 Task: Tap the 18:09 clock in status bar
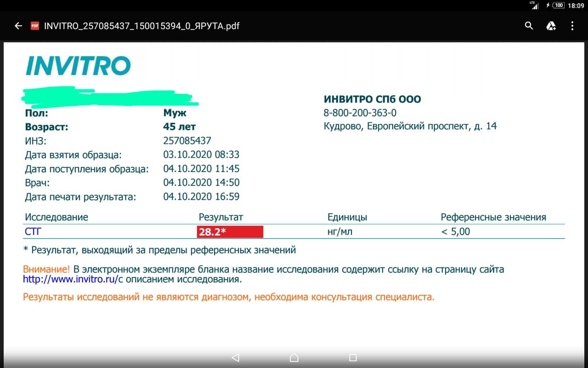pyautogui.click(x=575, y=6)
